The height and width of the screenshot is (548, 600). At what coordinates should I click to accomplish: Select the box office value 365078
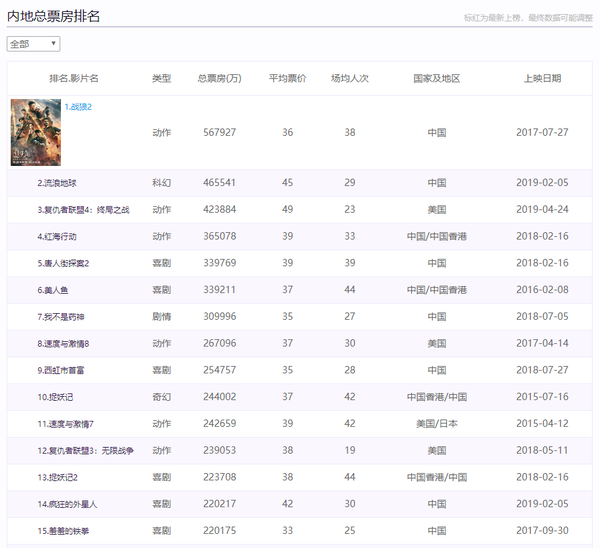(x=220, y=236)
